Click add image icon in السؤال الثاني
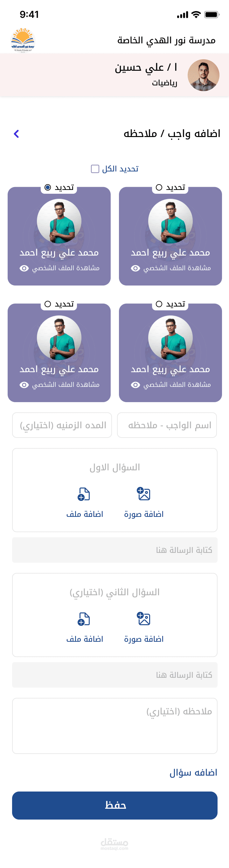 coord(143,618)
